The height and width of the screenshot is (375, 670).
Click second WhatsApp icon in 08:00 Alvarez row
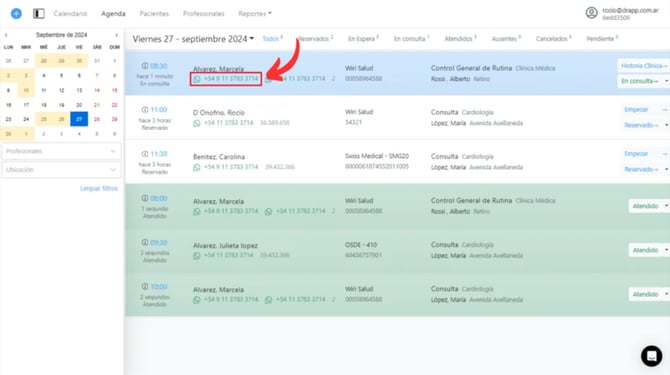(x=268, y=211)
